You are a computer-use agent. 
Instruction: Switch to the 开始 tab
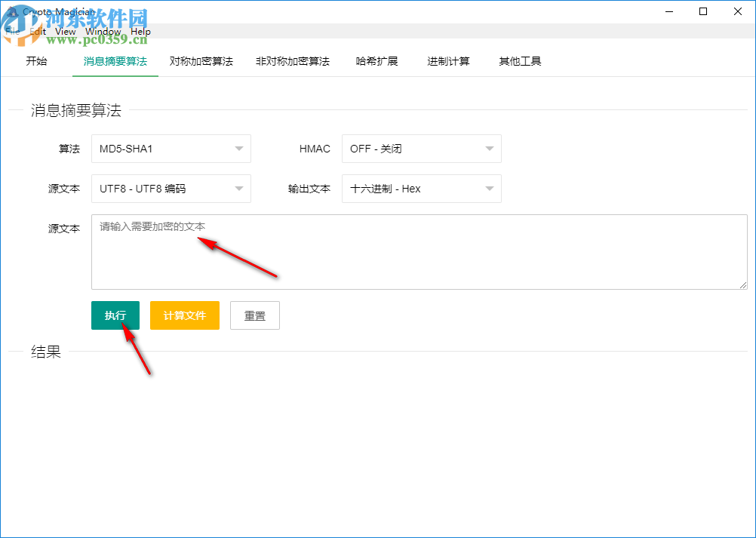[36, 61]
